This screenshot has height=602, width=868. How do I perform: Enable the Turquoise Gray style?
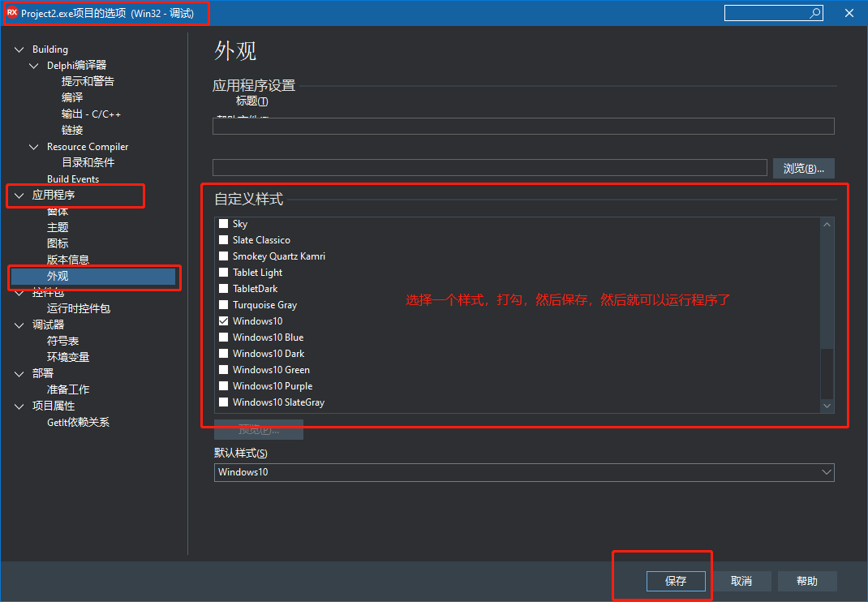pos(224,304)
